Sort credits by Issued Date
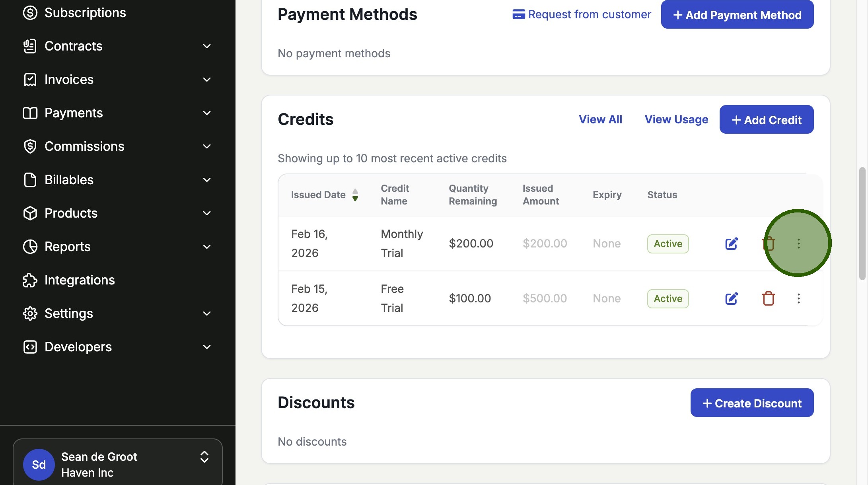This screenshot has width=868, height=485. coord(355,195)
